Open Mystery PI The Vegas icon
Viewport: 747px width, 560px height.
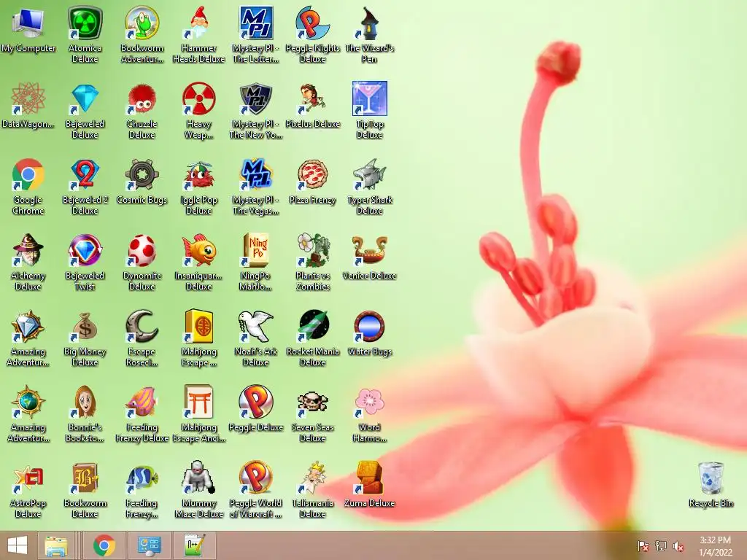click(256, 175)
